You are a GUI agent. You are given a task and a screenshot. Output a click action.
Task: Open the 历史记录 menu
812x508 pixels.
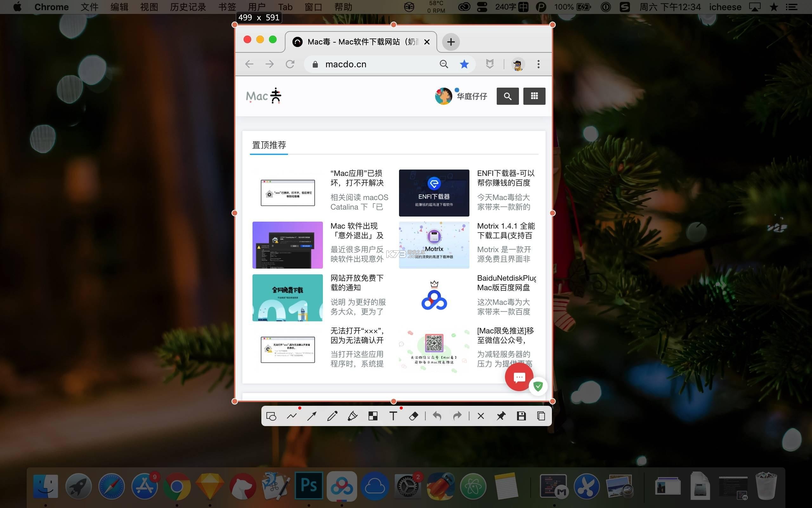[x=188, y=7]
